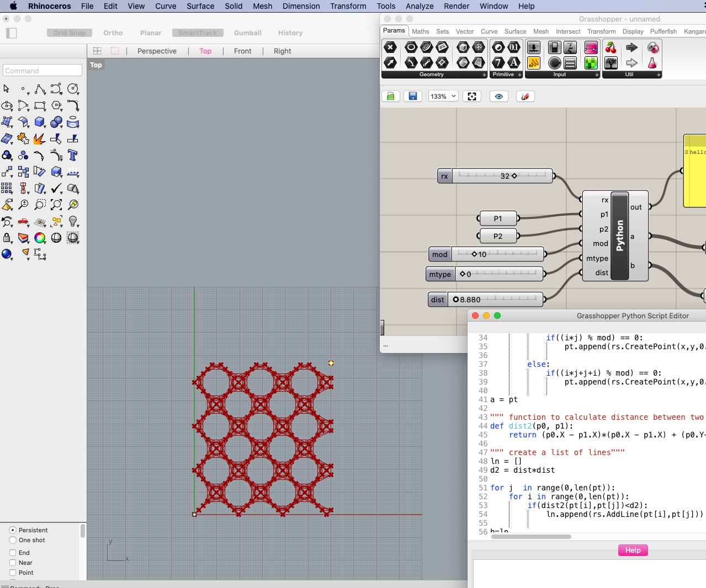Select the red sketch pencil tool in Grasshopper

[x=525, y=96]
